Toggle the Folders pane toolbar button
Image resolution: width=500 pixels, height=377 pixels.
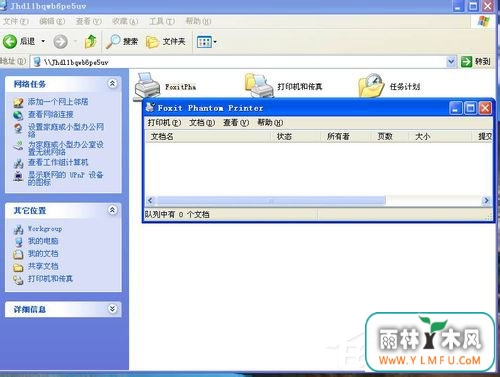[166, 41]
